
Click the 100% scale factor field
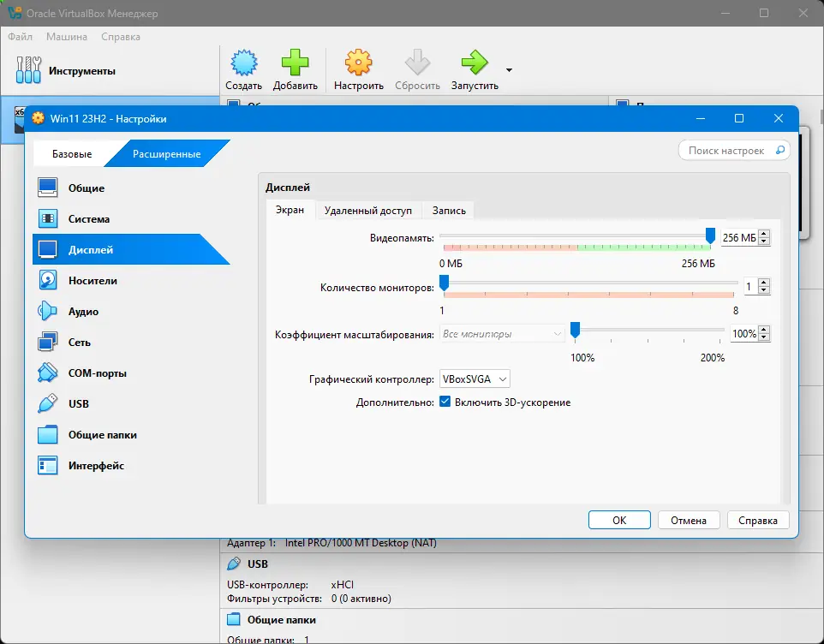[x=743, y=333]
